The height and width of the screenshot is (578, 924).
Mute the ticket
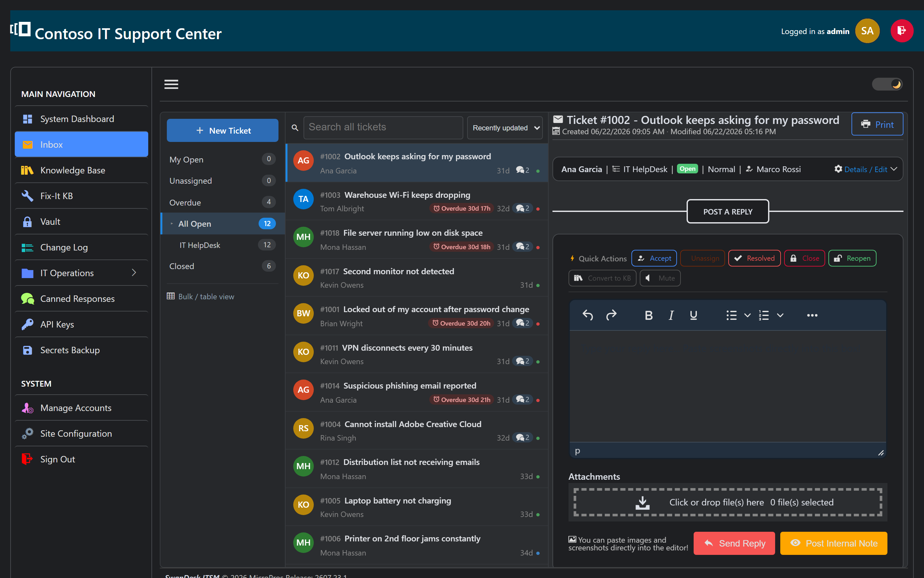[660, 278]
